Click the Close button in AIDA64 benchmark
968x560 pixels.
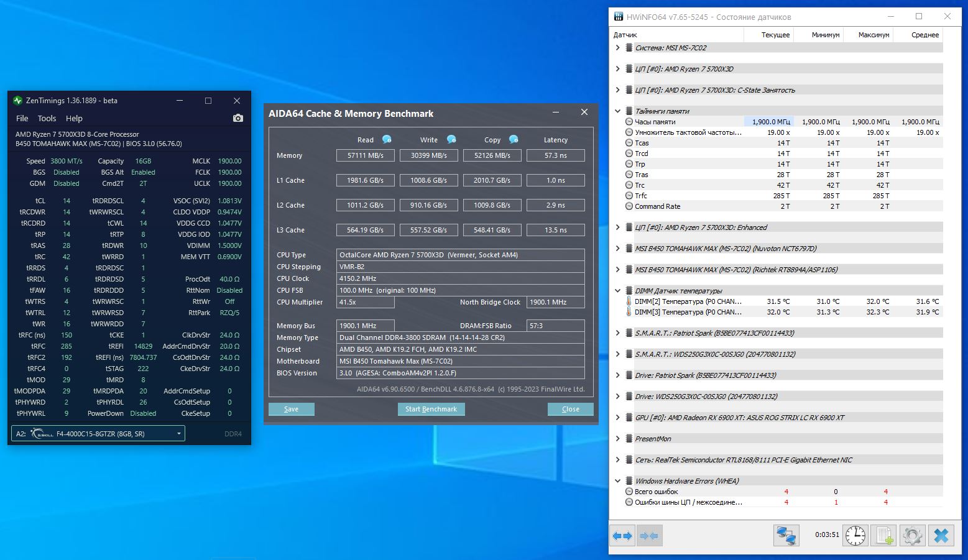point(571,409)
